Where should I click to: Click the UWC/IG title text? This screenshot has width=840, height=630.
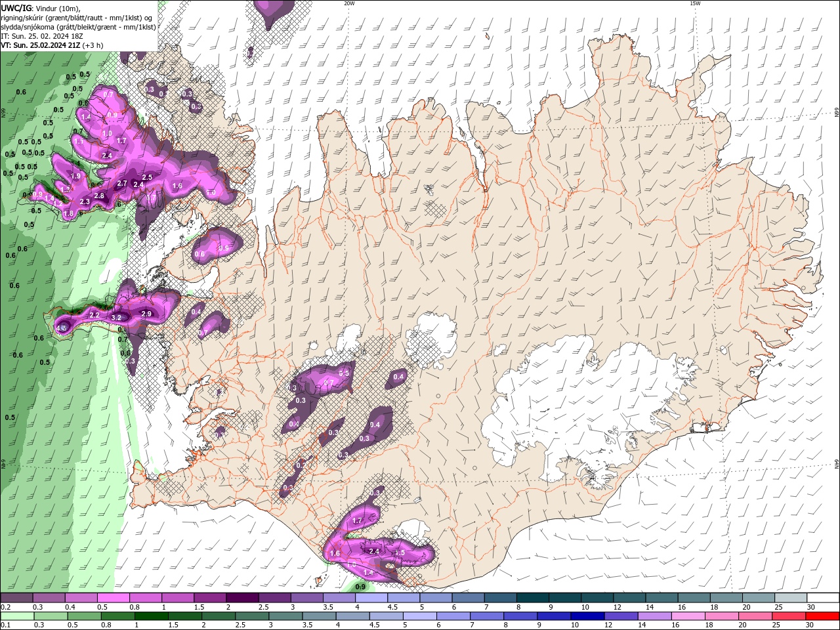(16, 8)
